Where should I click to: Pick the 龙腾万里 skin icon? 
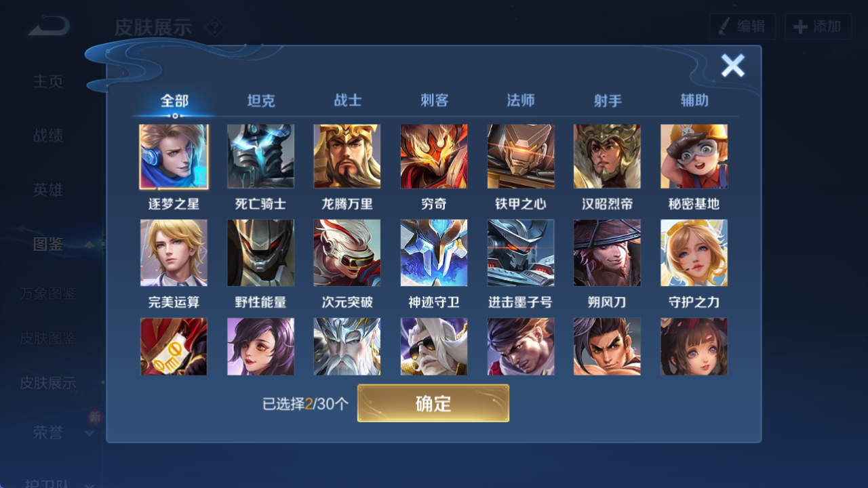pyautogui.click(x=347, y=157)
